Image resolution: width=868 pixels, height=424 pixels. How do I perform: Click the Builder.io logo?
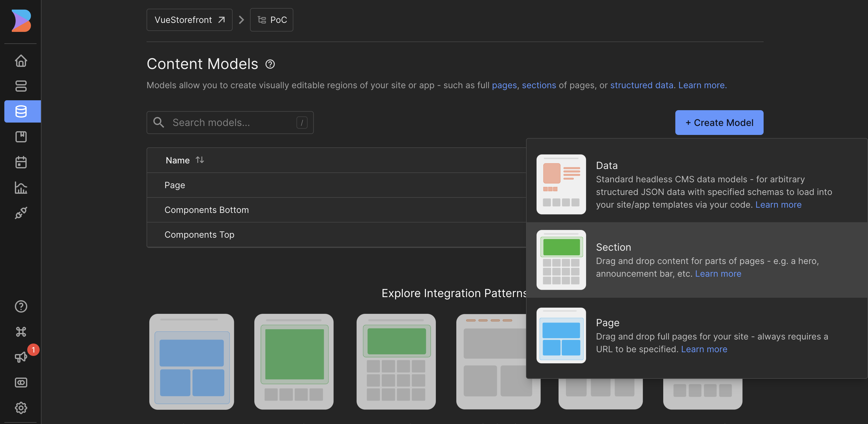point(21,20)
